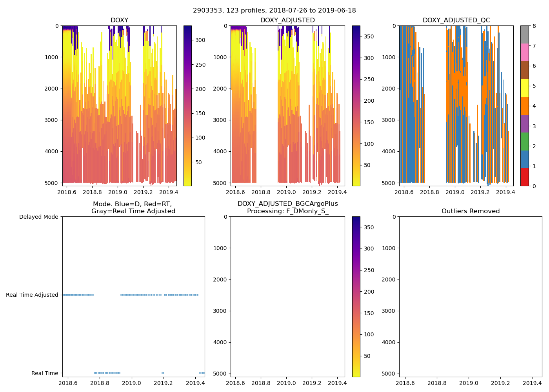549x392 pixels.
Task: Click the green segment in QC colorbar
Action: click(x=524, y=142)
